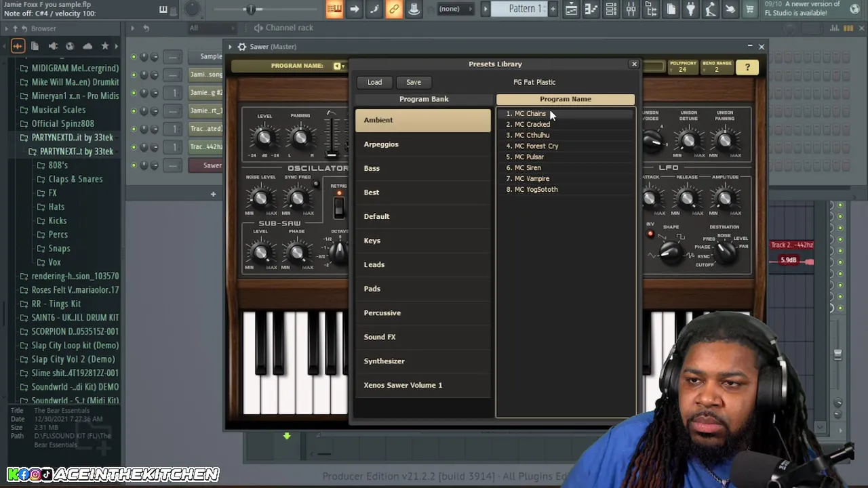Expand the Channel rack options arrow
Viewport: 868px width, 488px height.
pos(132,28)
